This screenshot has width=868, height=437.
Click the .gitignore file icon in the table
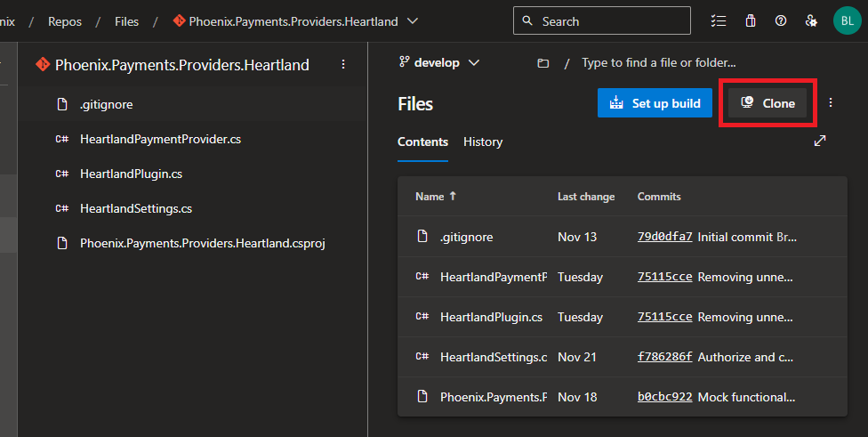coord(422,237)
